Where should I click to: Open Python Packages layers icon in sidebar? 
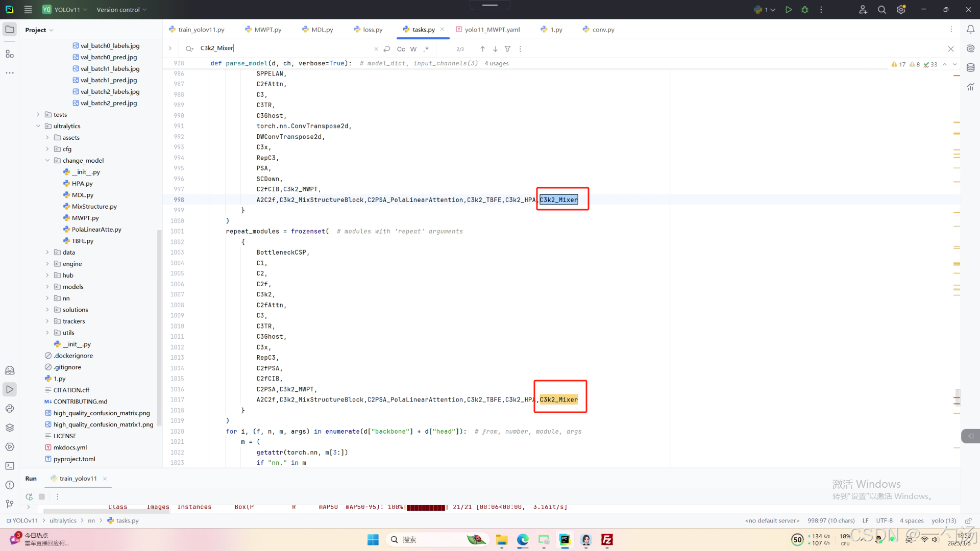coord(10,428)
